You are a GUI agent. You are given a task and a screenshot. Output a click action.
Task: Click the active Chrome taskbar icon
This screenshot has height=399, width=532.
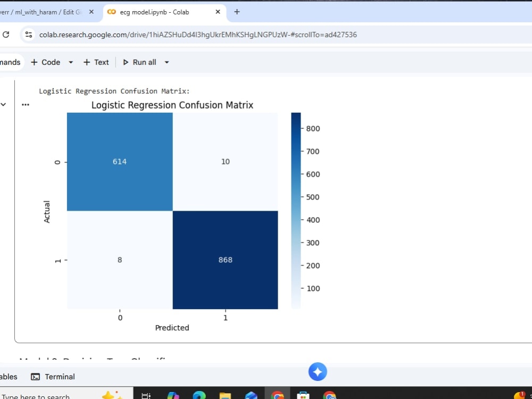[x=277, y=395]
